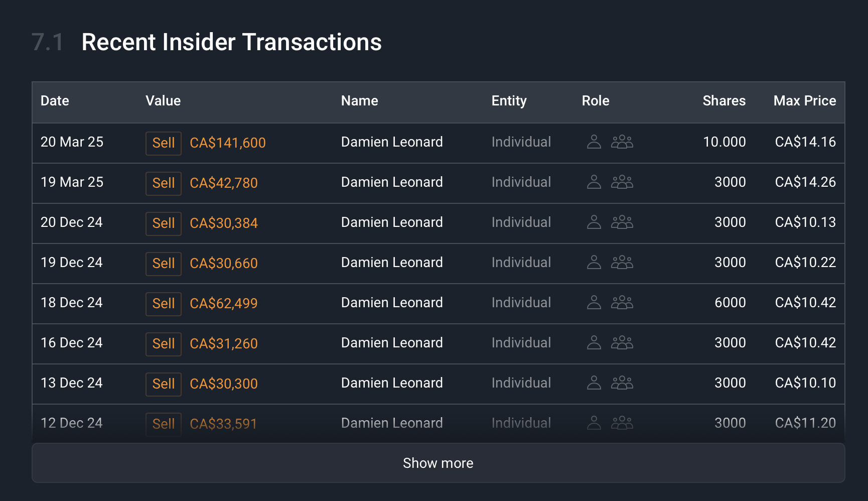Screen dimensions: 868x501
Task: Click the Value column header
Action: [x=163, y=101]
